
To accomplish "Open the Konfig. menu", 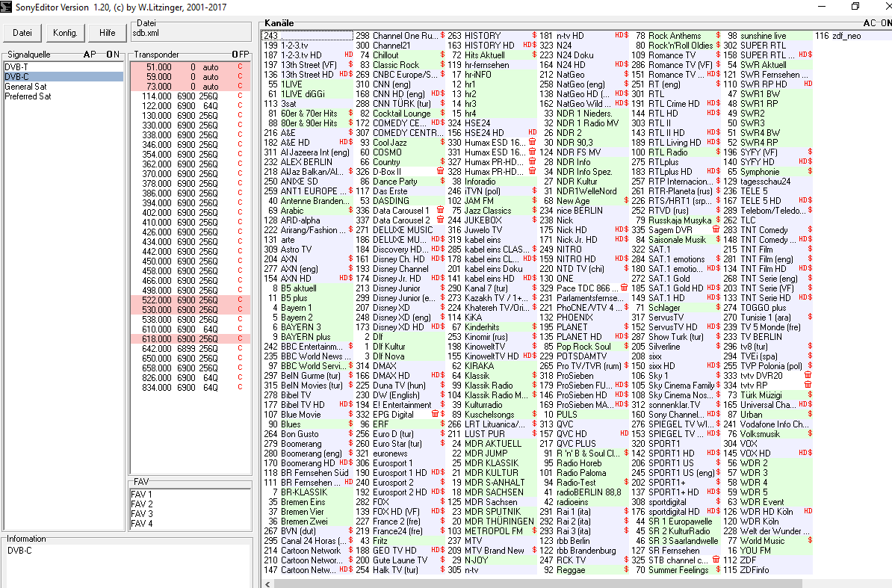I will tap(65, 33).
